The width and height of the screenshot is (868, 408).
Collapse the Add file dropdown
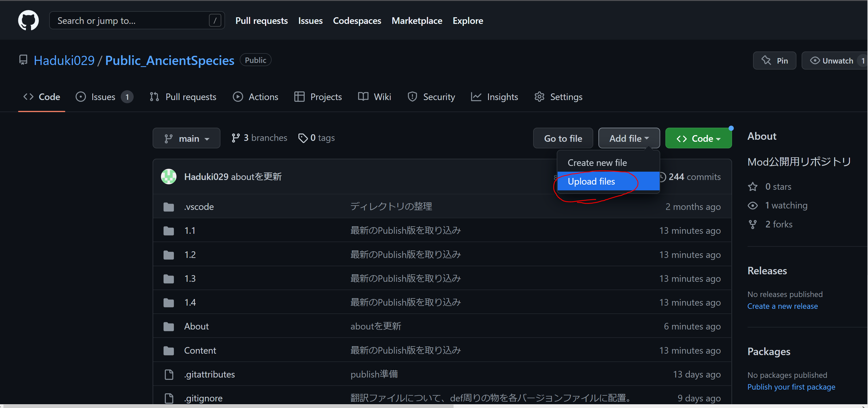[629, 138]
